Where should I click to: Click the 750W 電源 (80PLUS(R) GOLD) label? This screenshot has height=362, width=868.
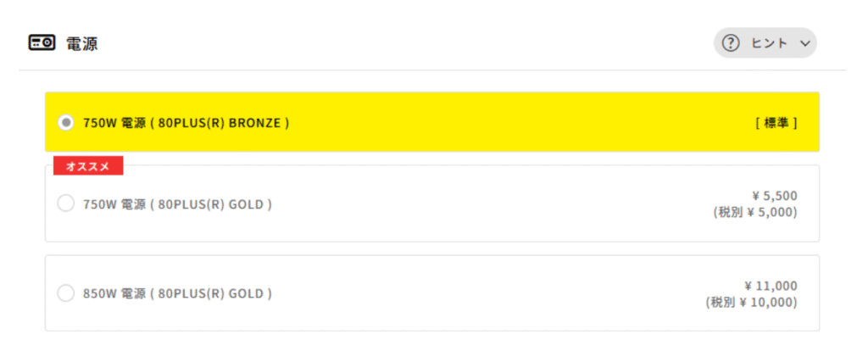click(177, 203)
